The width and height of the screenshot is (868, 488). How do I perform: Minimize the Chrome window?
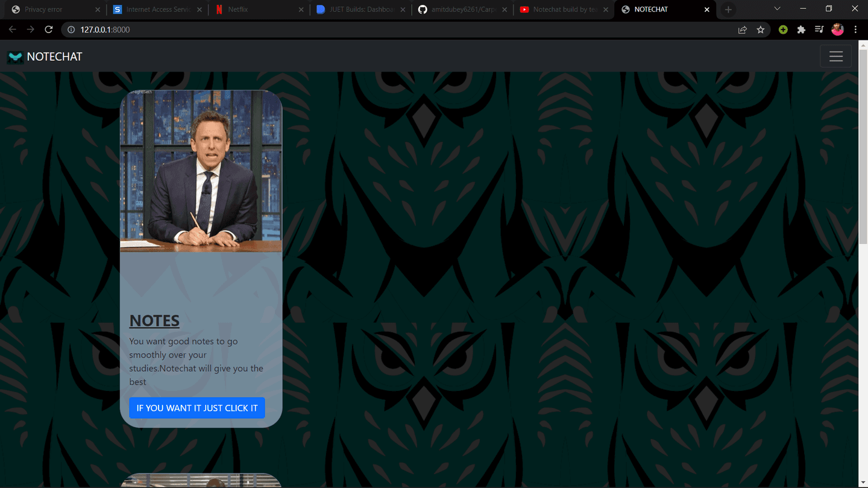tap(803, 9)
